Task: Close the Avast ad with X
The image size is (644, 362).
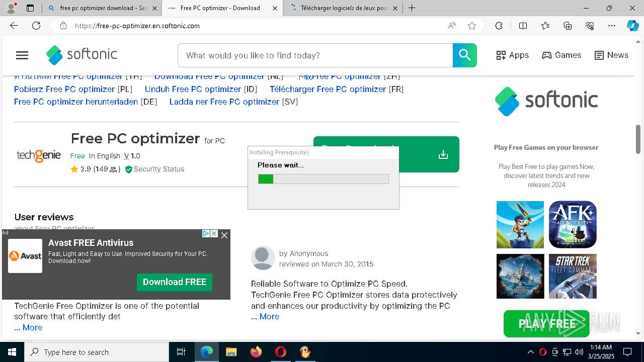Action: [x=224, y=235]
